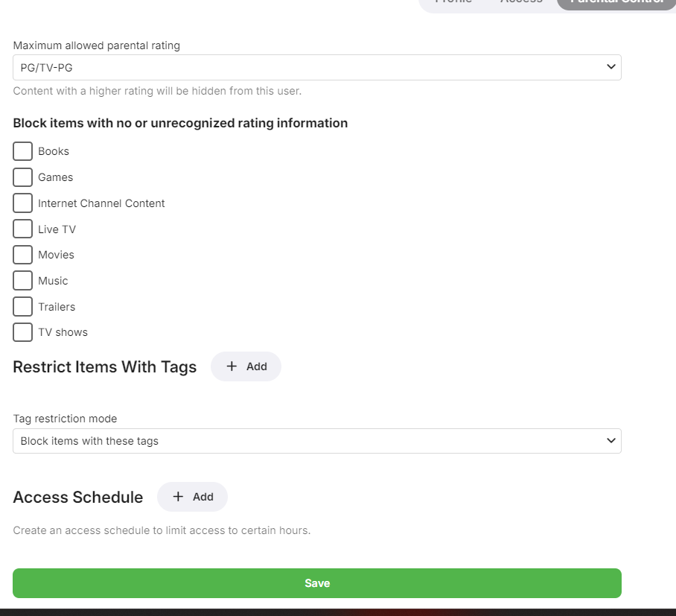This screenshot has width=676, height=616.
Task: Check the Trailers checkbox
Action: coord(23,307)
